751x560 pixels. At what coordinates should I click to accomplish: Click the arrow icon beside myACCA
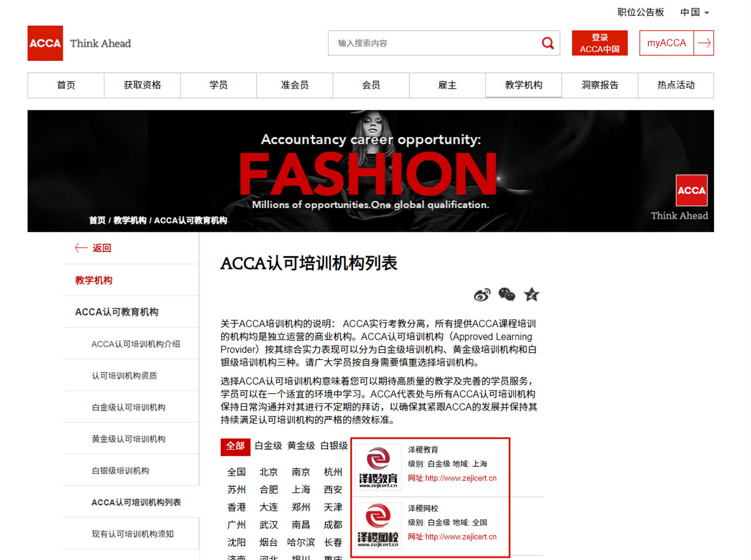click(704, 43)
